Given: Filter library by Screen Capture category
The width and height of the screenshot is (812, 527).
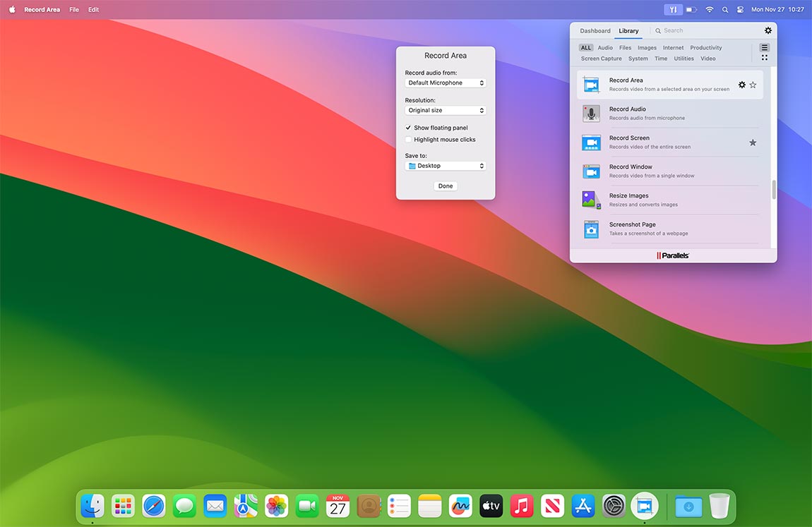Looking at the screenshot, I should pyautogui.click(x=601, y=59).
